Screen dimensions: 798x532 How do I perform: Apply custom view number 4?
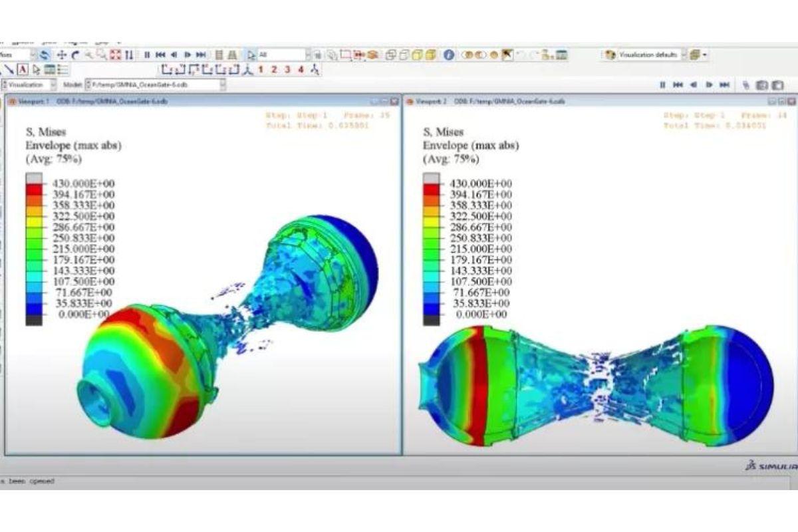click(301, 69)
